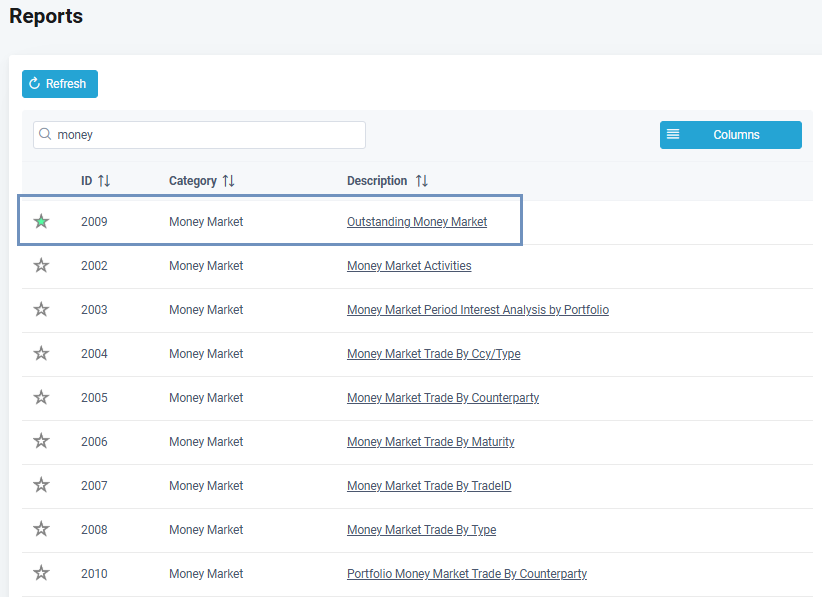Click the star for report 2010
The width and height of the screenshot is (822, 597).
[41, 573]
